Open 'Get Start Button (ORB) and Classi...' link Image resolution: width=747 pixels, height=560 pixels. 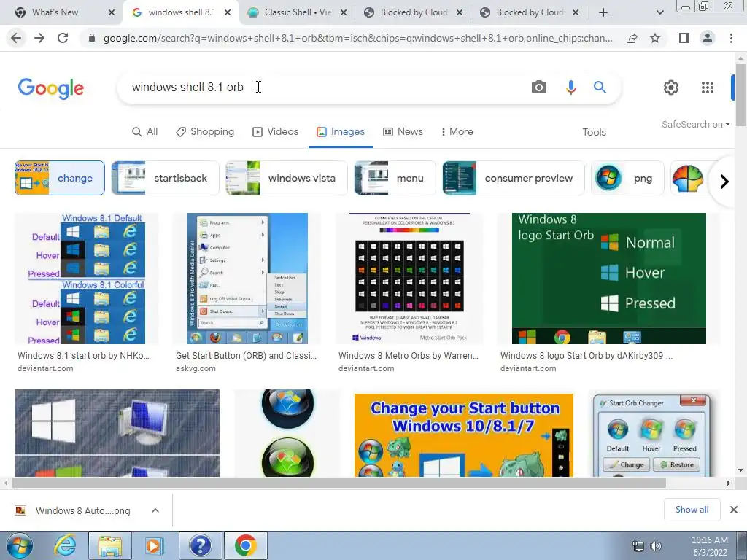click(247, 356)
